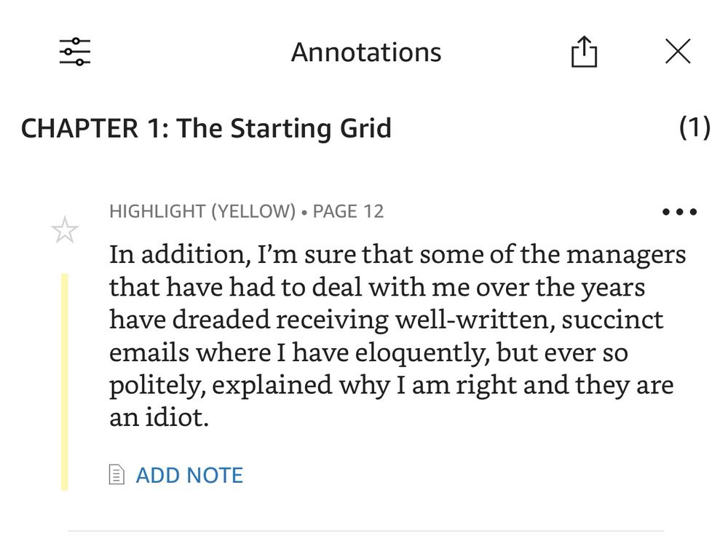Open the annotations filter settings icon
The height and width of the screenshot is (560, 728).
point(75,52)
